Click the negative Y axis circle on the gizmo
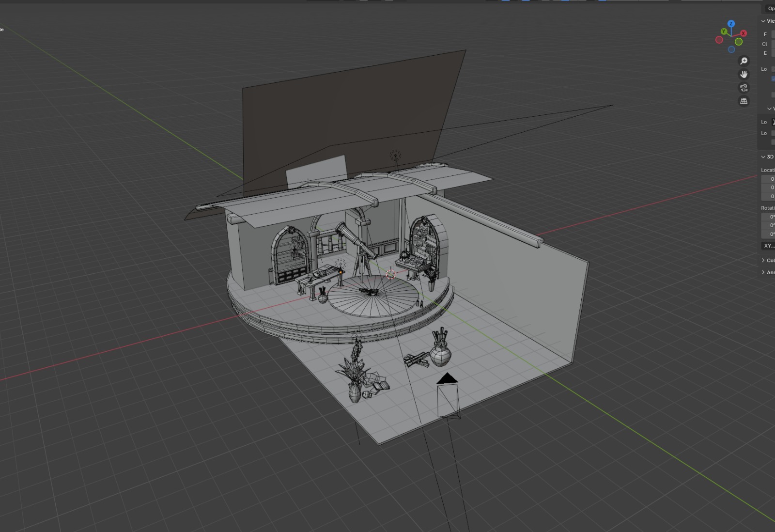Screen dimensions: 775x532 click(x=739, y=42)
